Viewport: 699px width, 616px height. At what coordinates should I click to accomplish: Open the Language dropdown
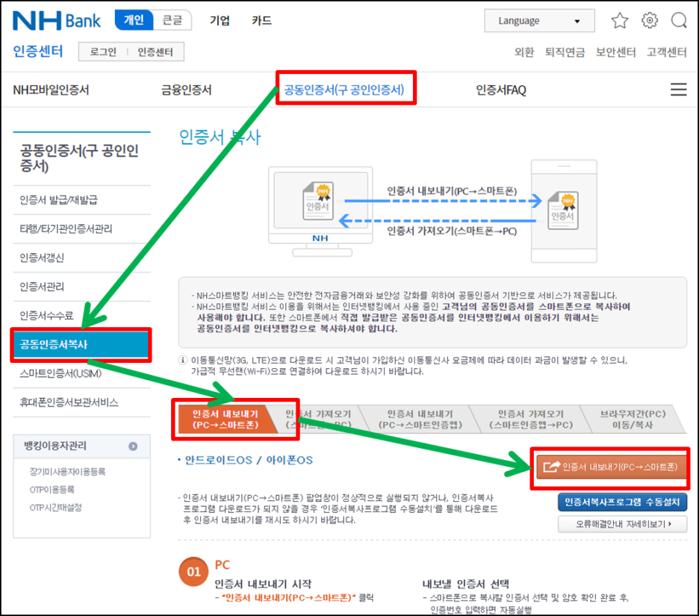539,20
